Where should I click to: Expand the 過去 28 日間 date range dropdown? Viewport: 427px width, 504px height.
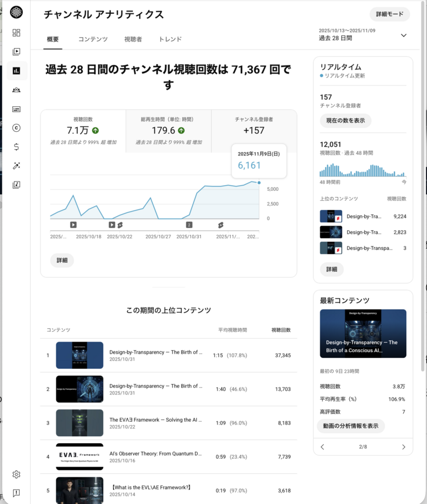click(x=403, y=35)
